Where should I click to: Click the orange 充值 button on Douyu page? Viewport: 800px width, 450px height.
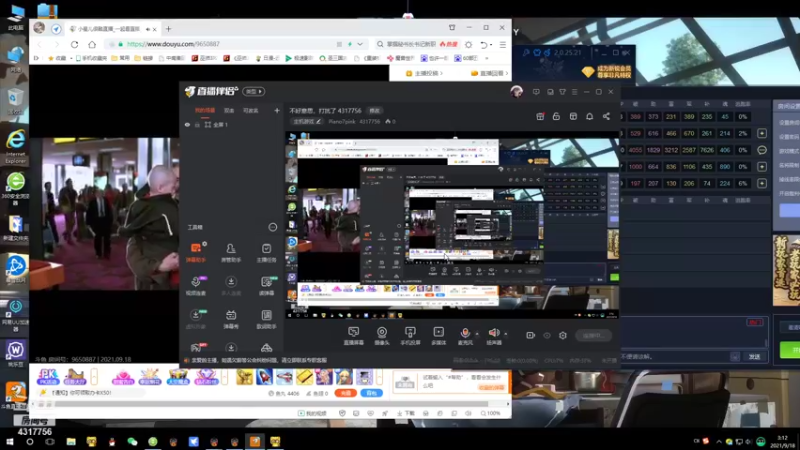tap(345, 393)
